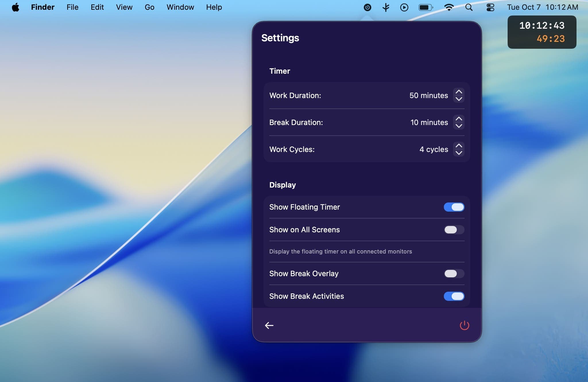Click the date and time in menu bar
Image resolution: width=588 pixels, height=382 pixels.
click(542, 7)
